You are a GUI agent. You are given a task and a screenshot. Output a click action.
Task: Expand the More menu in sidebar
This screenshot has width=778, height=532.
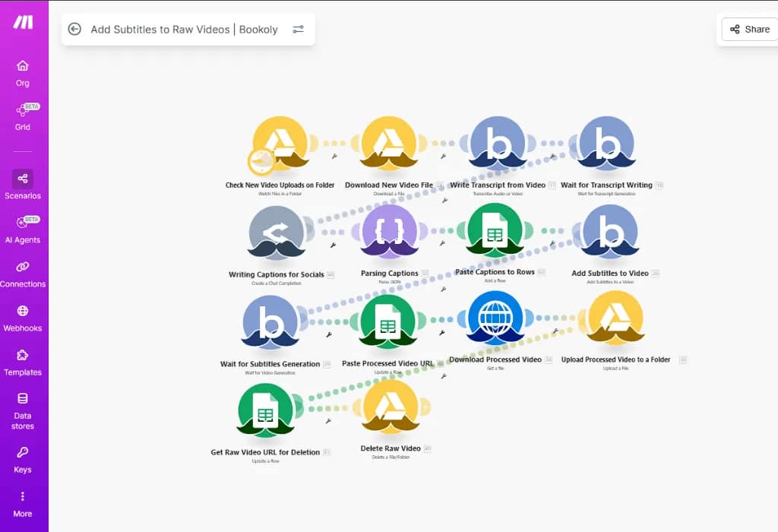point(23,504)
